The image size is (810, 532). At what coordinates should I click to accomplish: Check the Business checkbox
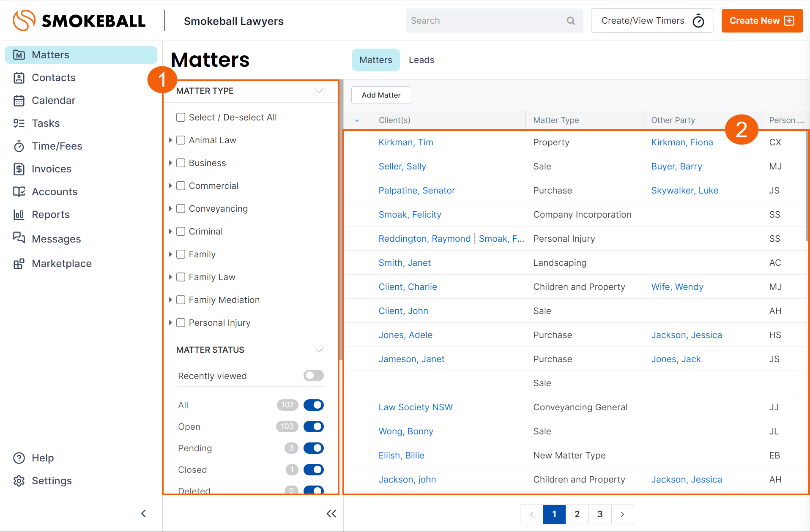(181, 163)
